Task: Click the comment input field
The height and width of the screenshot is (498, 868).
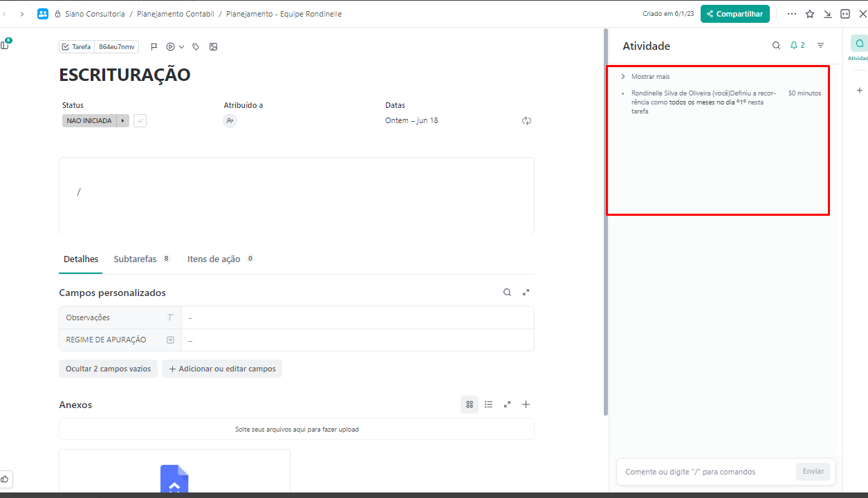Action: pyautogui.click(x=705, y=472)
